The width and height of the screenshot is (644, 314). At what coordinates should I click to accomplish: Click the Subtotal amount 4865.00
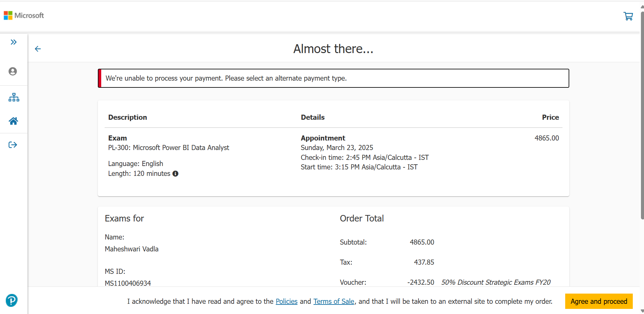tap(422, 242)
